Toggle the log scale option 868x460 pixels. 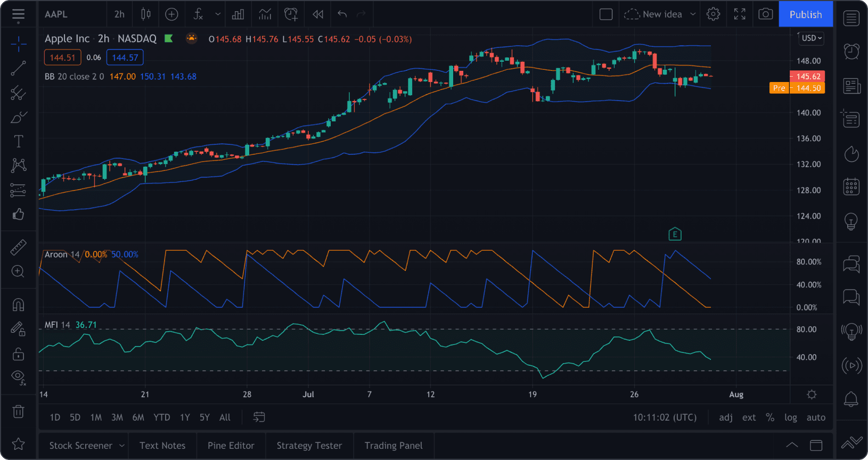click(790, 417)
